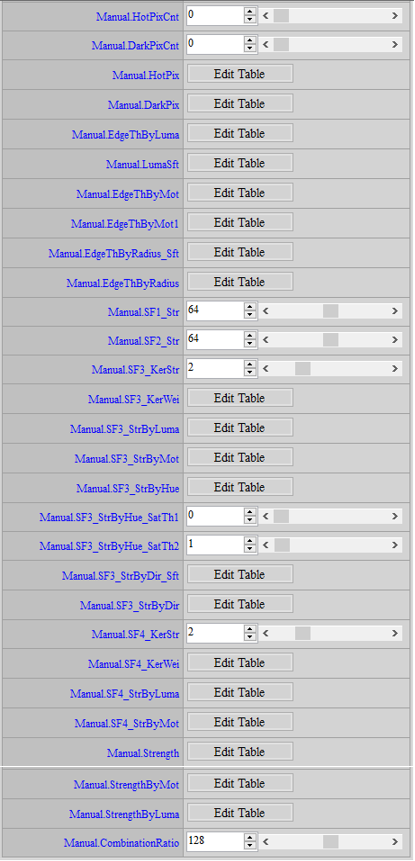Open Edit Table for Manual.EdgeThByLuma
This screenshot has width=415, height=861.
click(x=240, y=133)
